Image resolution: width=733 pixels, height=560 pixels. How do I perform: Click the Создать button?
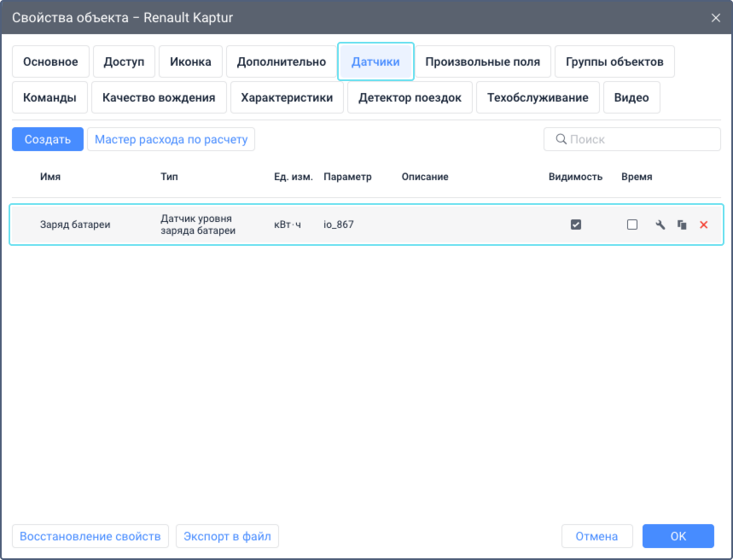coord(48,139)
